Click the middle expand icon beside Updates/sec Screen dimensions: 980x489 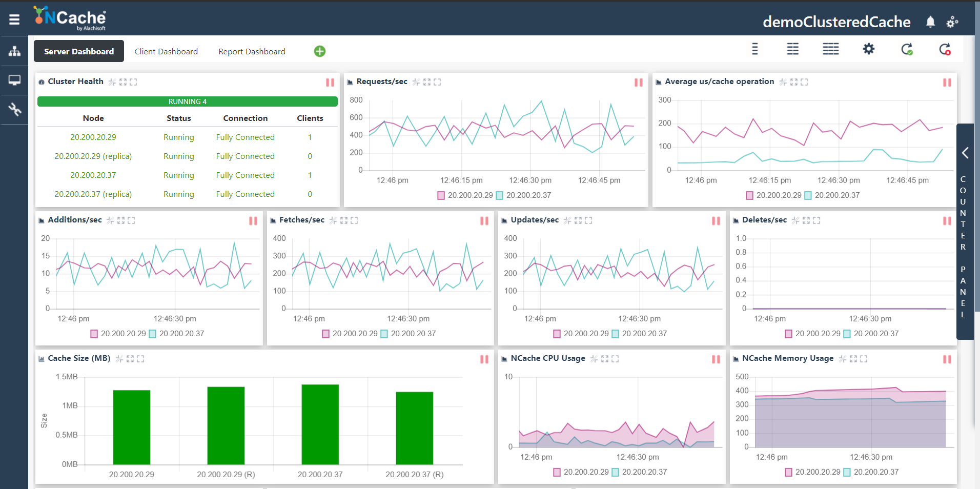578,220
